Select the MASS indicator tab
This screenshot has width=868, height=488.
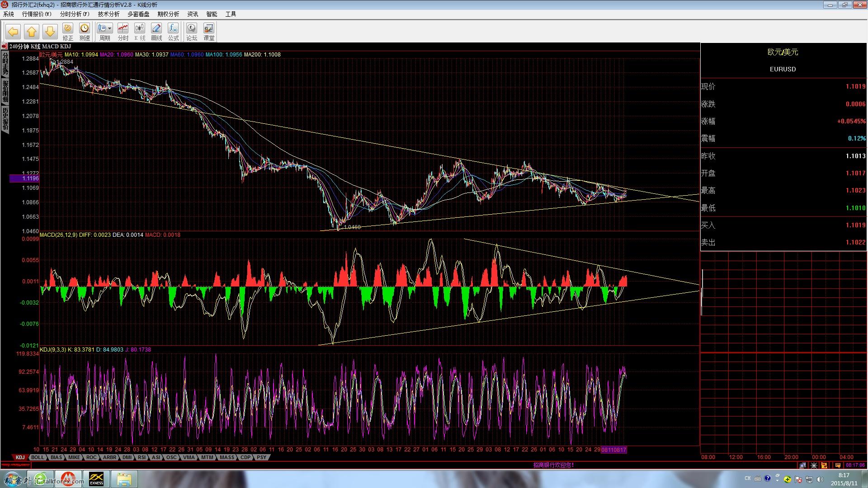coord(227,457)
